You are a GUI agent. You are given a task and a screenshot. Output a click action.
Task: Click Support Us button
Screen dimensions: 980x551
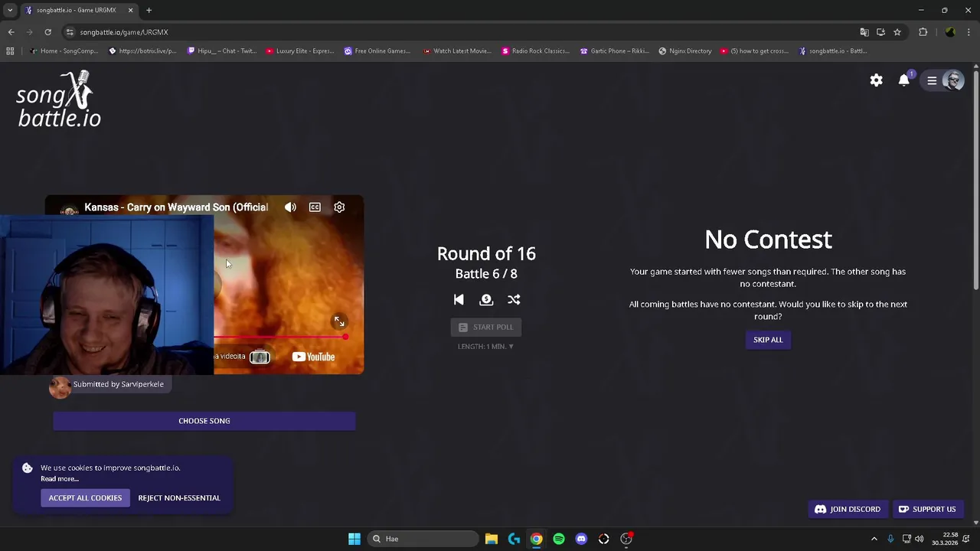(927, 509)
